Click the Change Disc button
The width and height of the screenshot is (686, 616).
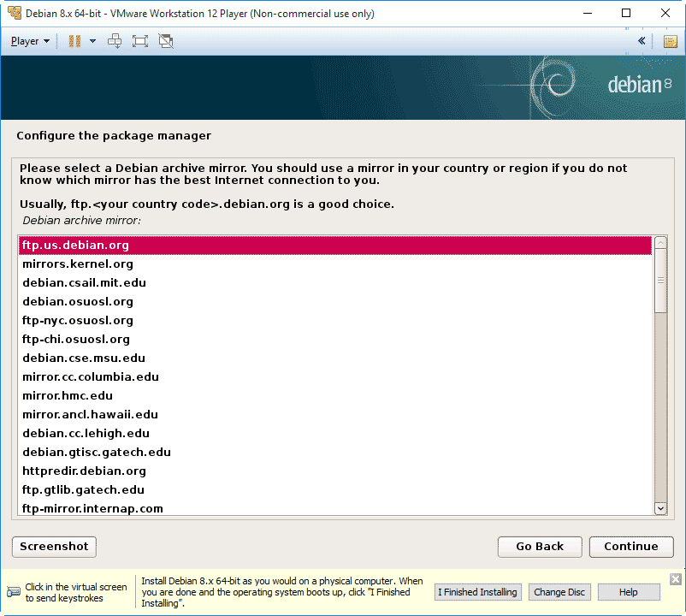[559, 592]
